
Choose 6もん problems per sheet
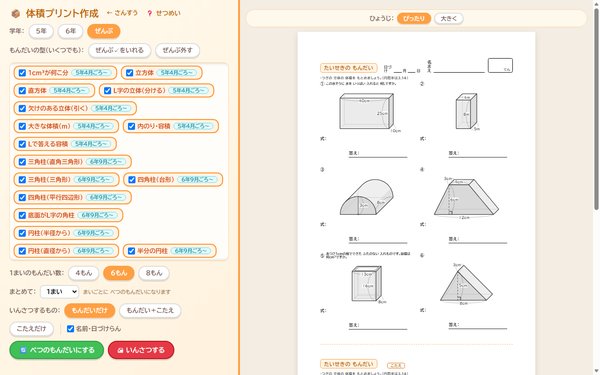tap(119, 273)
